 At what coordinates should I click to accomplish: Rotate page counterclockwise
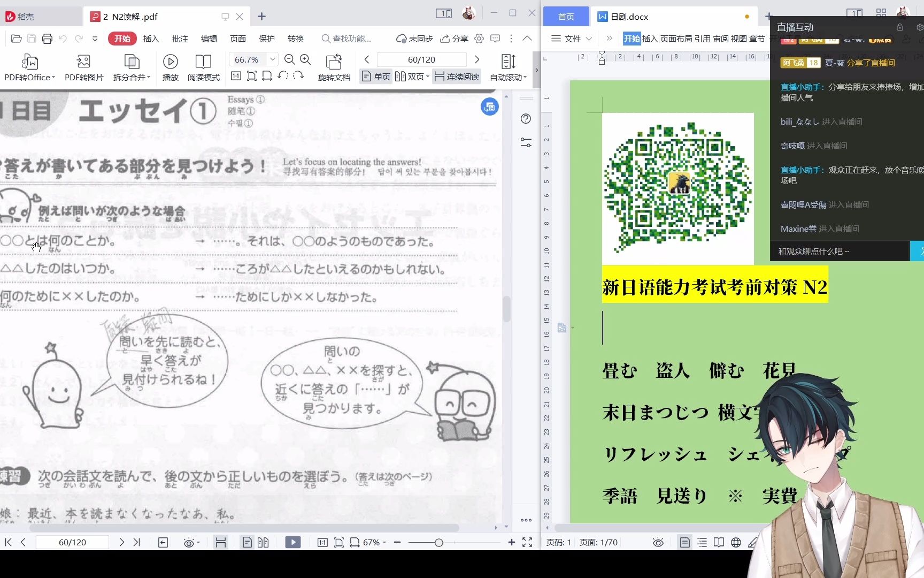(x=283, y=76)
